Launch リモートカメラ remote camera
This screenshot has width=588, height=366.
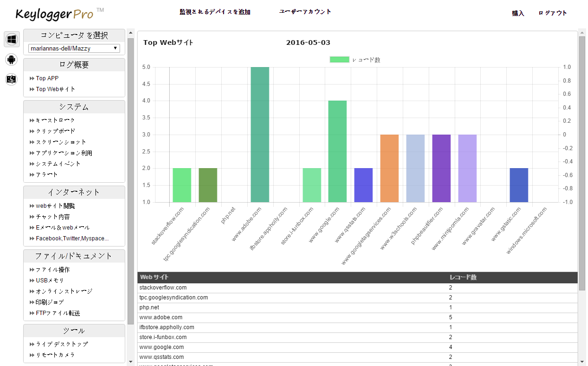pos(55,355)
